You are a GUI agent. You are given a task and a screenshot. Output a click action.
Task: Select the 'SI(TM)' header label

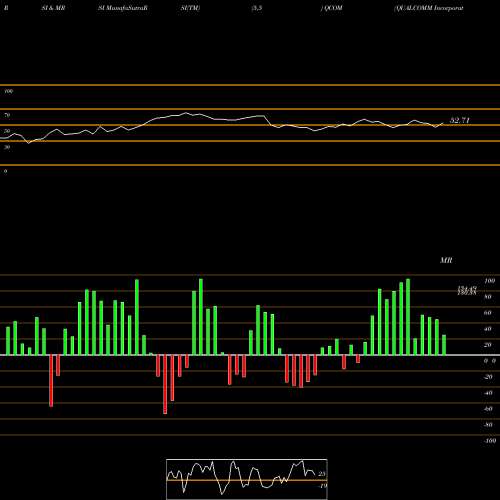pyautogui.click(x=190, y=8)
